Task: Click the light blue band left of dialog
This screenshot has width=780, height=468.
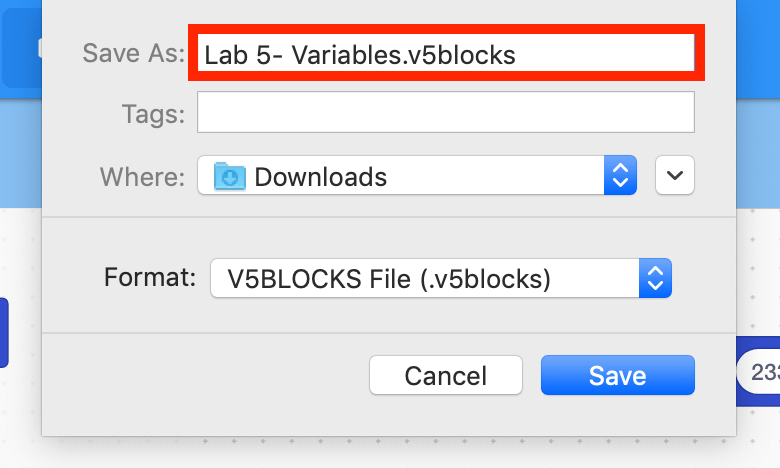Action: click(x=20, y=153)
